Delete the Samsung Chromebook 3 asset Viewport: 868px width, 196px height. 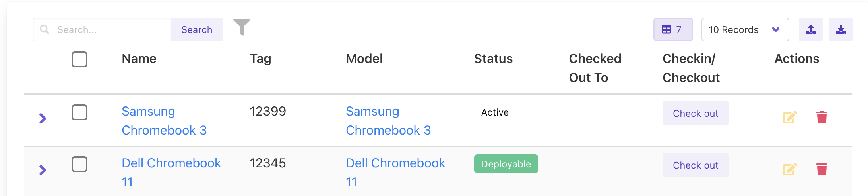(821, 118)
